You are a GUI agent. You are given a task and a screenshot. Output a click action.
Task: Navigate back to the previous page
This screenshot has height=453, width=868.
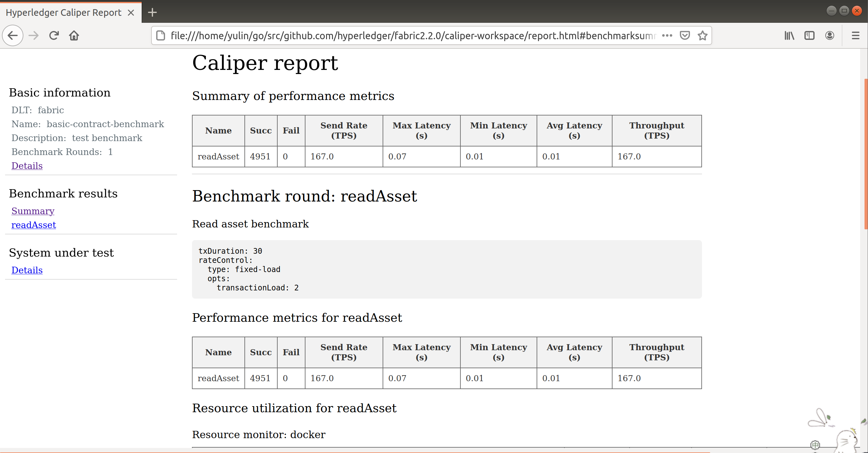[13, 35]
